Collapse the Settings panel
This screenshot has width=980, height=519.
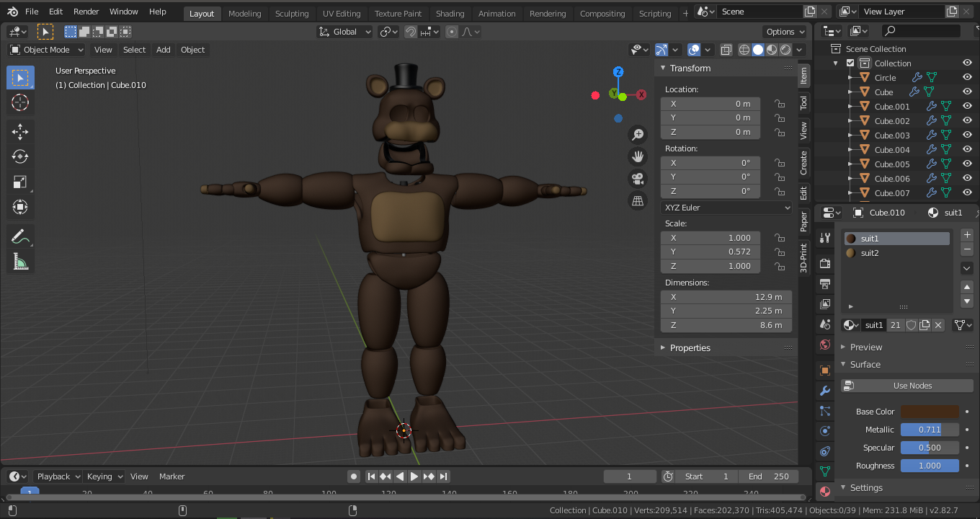[x=865, y=487]
